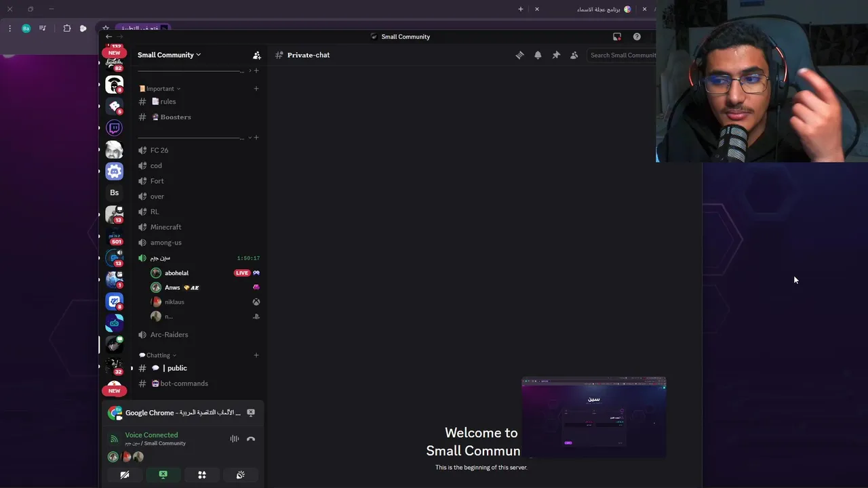Screen dimensions: 868x488
Task: Disconnect from voice with phone icon
Action: tap(251, 439)
